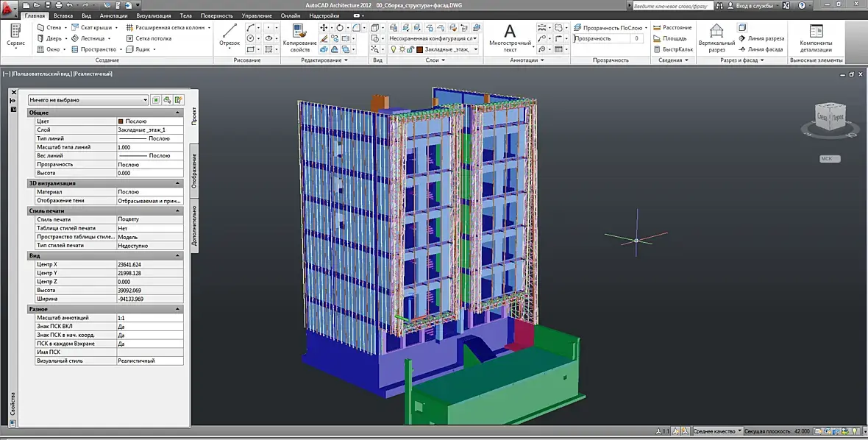Open the Вертикальный разрез tool
Viewport: 868px width, 440px height.
716,37
